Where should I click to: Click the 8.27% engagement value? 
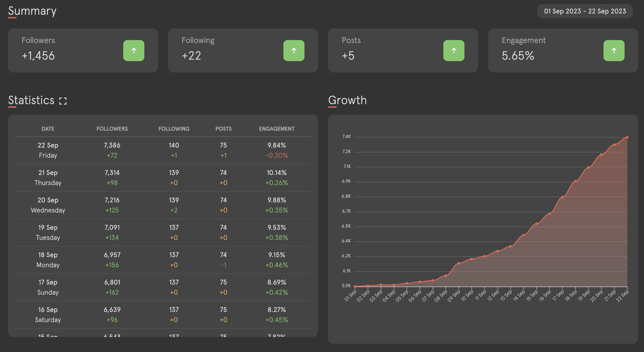click(276, 310)
